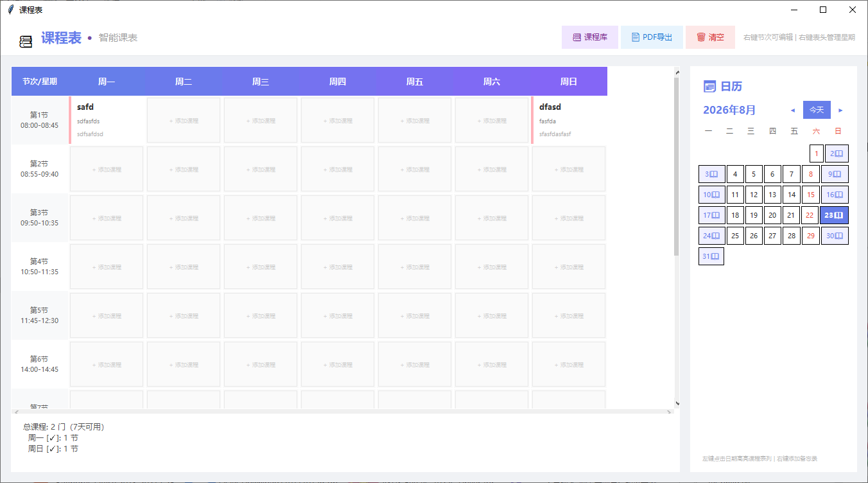This screenshot has width=868, height=483.
Task: Select the 第6节 14:00-14:45 row header
Action: [x=40, y=364]
